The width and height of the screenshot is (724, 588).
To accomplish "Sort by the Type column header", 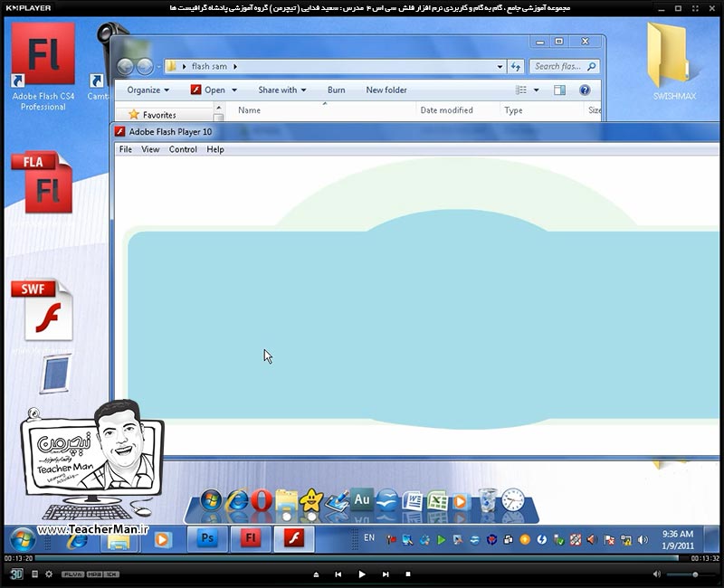I will 513,110.
